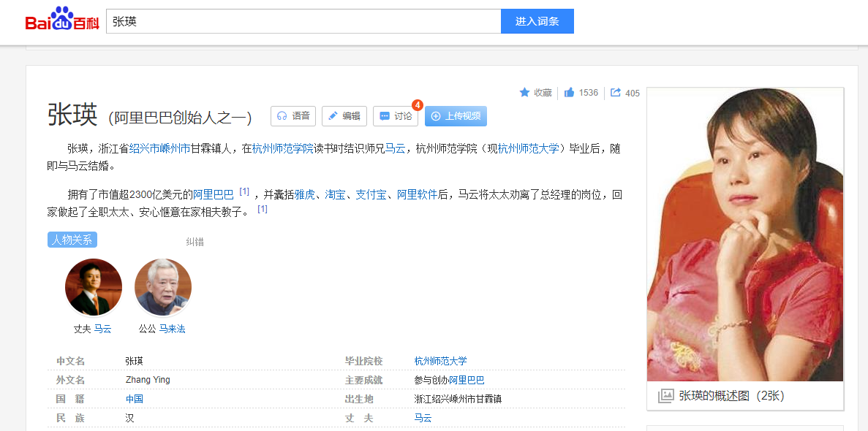Open the 阿里软件 link
Screen dimensions: 868x431
click(417, 195)
